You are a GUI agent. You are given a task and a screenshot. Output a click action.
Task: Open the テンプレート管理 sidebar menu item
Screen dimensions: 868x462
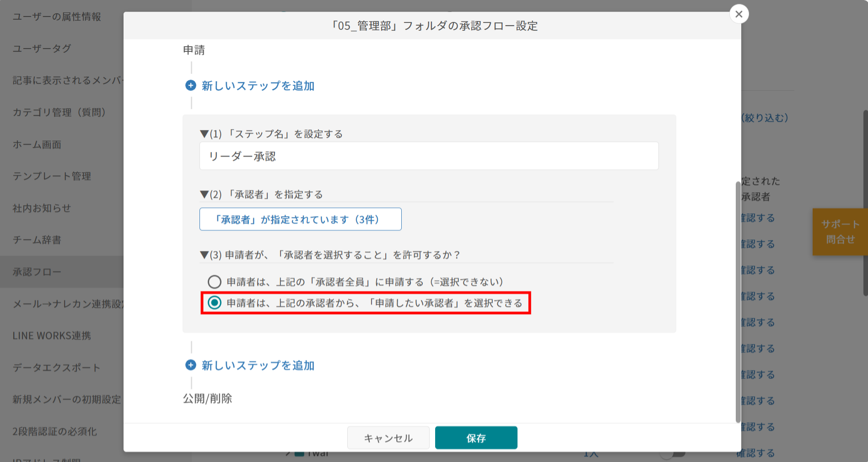[52, 176]
